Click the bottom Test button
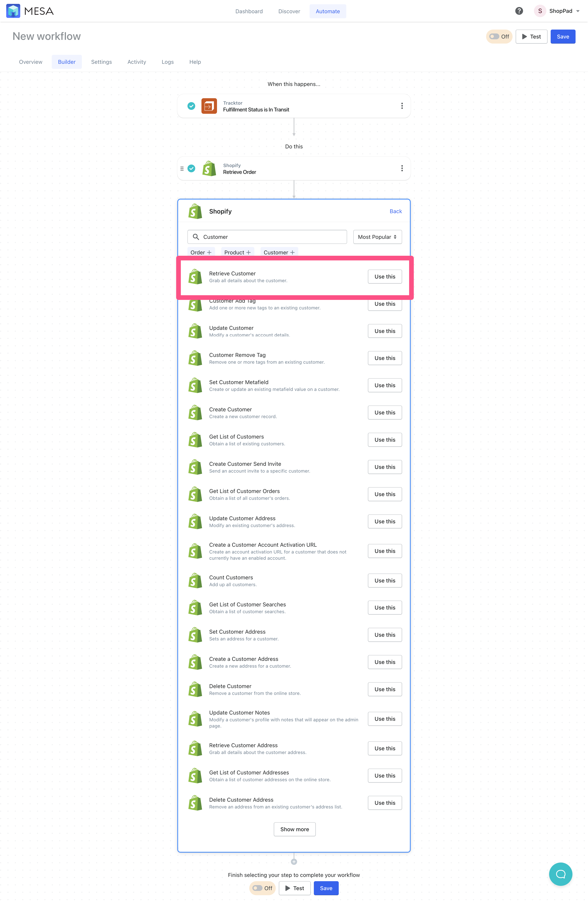 (294, 888)
